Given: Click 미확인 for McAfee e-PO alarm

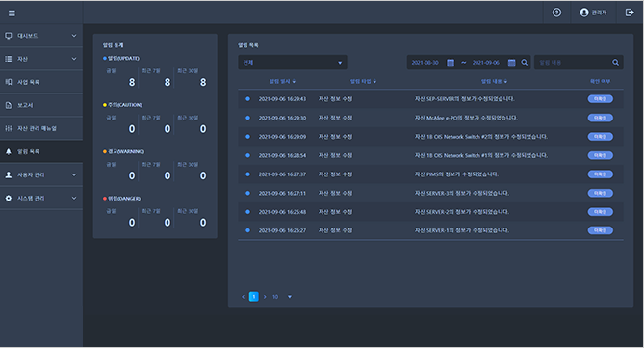Looking at the screenshot, I should pos(601,118).
